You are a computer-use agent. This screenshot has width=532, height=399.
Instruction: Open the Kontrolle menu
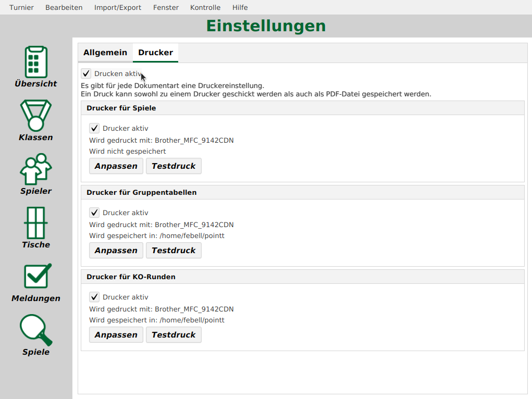(x=205, y=7)
